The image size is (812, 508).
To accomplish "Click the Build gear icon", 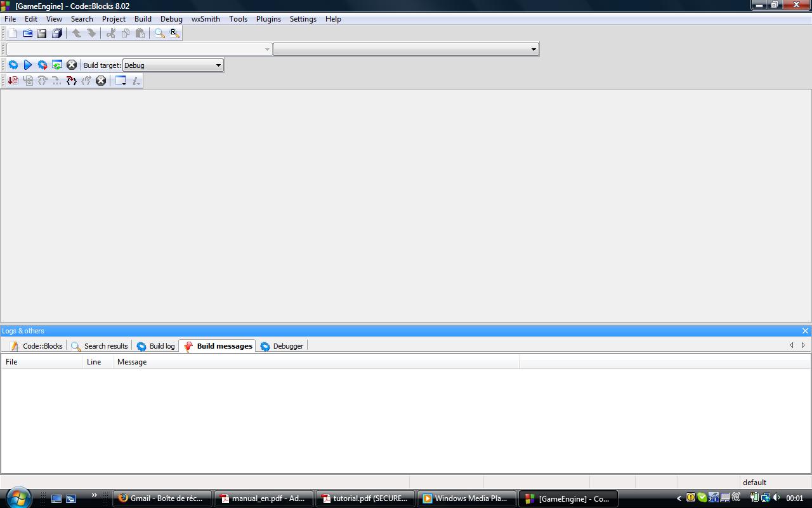I will 13,65.
